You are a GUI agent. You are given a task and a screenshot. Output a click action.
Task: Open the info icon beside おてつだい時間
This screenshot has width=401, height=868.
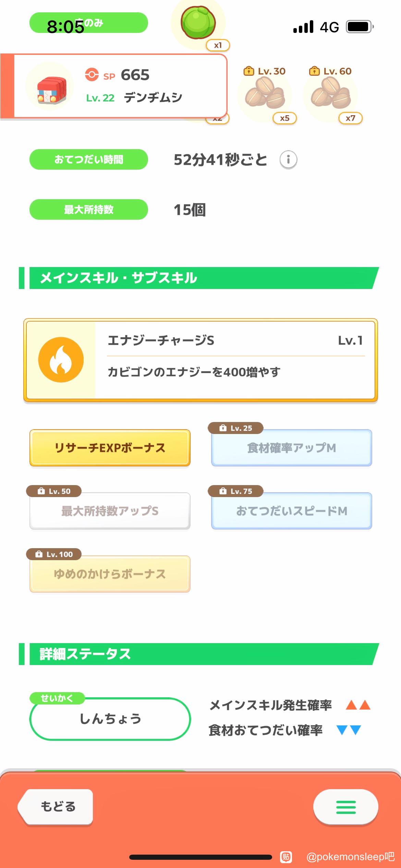pyautogui.click(x=288, y=160)
